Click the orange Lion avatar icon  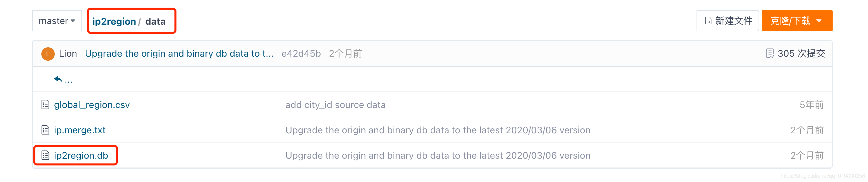pyautogui.click(x=48, y=54)
